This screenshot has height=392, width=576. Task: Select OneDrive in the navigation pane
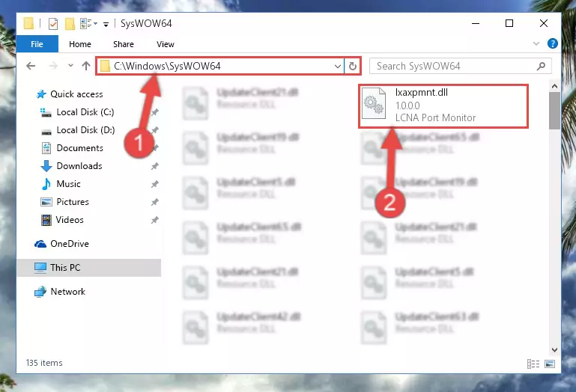tap(61, 244)
